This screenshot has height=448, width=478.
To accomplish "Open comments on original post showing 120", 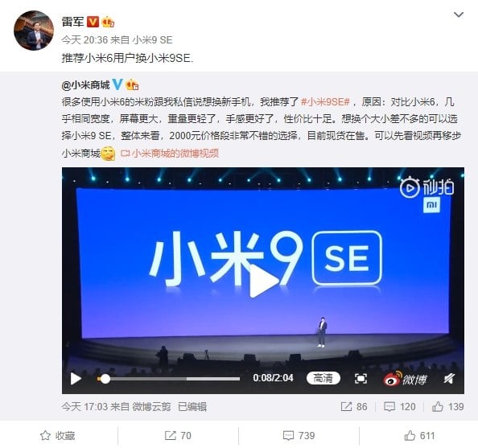I will coord(400,406).
